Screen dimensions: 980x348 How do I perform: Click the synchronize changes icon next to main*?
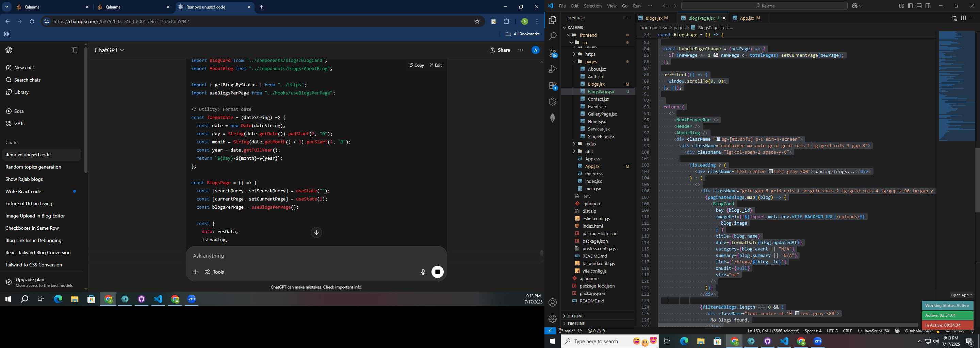(x=580, y=331)
